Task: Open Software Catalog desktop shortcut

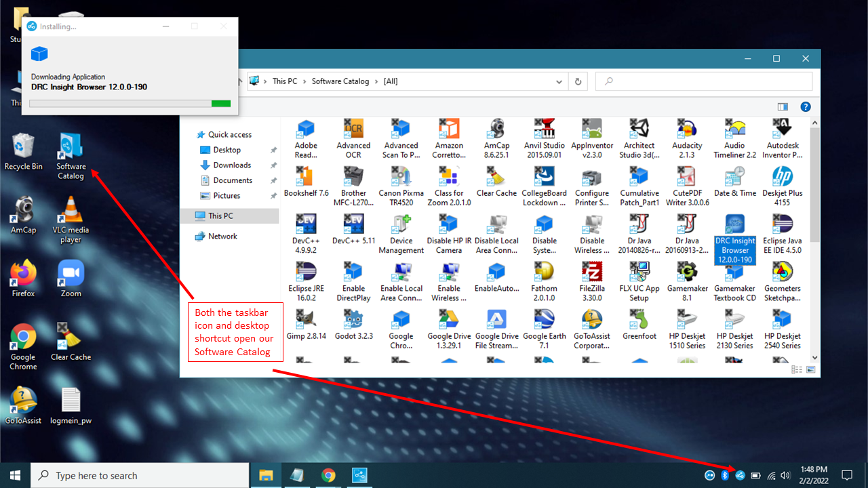Action: (71, 156)
